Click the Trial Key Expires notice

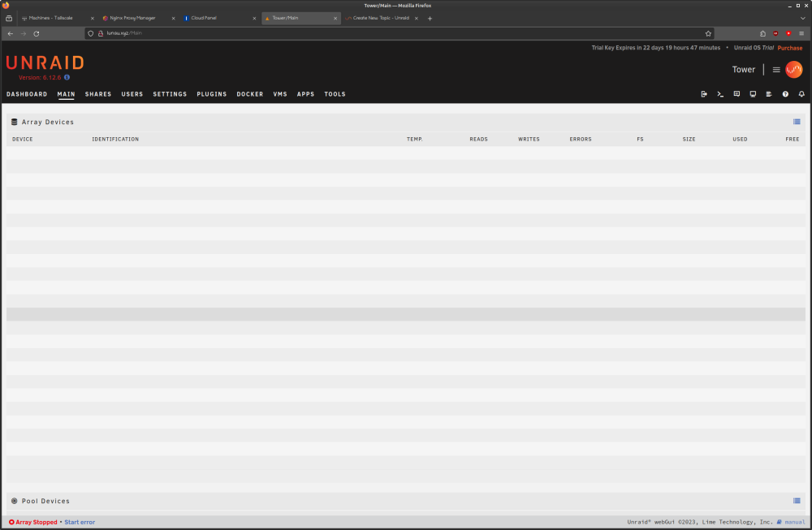[655, 48]
